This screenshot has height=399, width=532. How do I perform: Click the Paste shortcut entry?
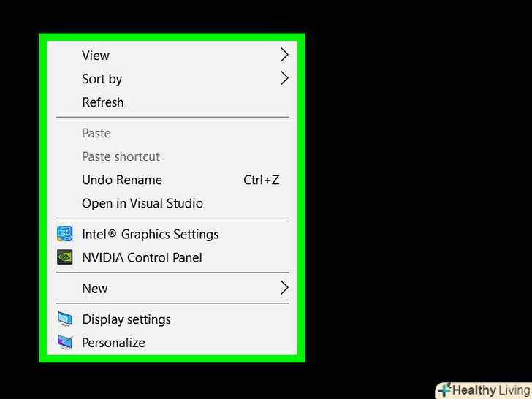121,156
